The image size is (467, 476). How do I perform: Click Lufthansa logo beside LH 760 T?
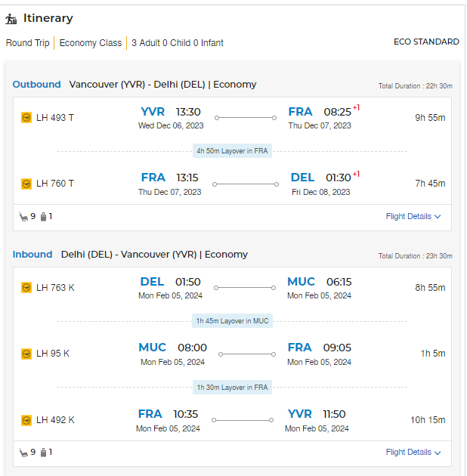26,183
